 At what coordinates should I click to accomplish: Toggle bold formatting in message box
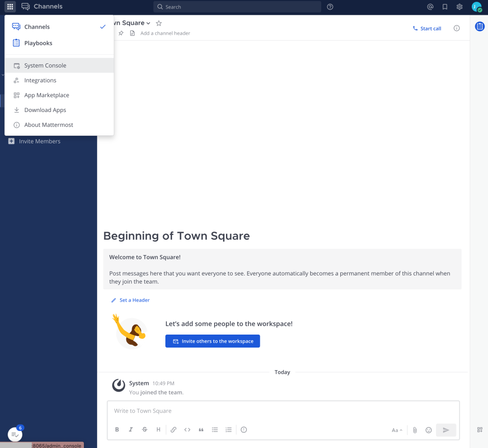pyautogui.click(x=117, y=430)
